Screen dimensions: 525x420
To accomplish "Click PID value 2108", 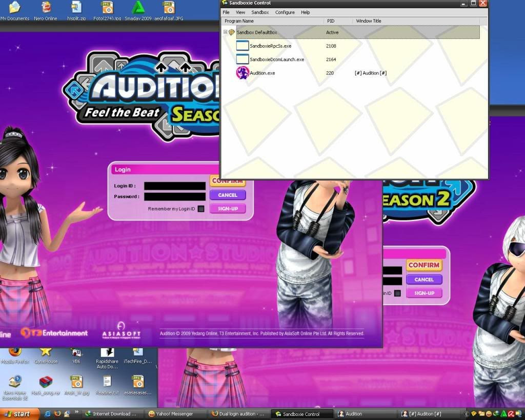I will [331, 46].
